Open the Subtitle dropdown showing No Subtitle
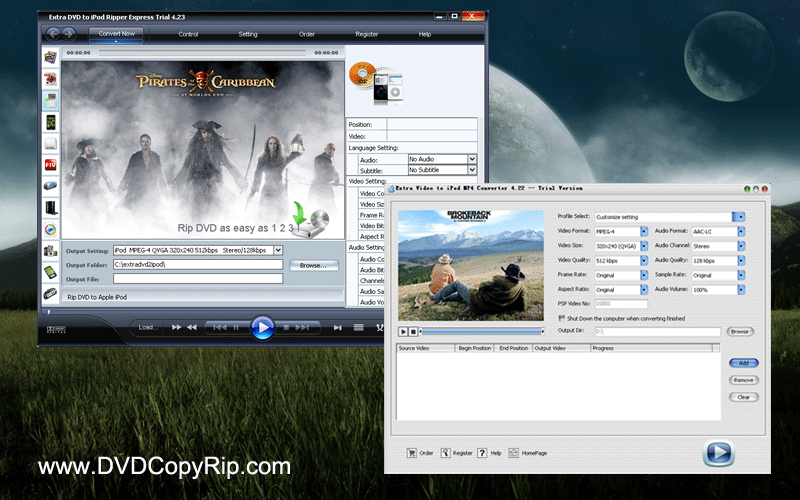The height and width of the screenshot is (500, 800). click(x=472, y=170)
